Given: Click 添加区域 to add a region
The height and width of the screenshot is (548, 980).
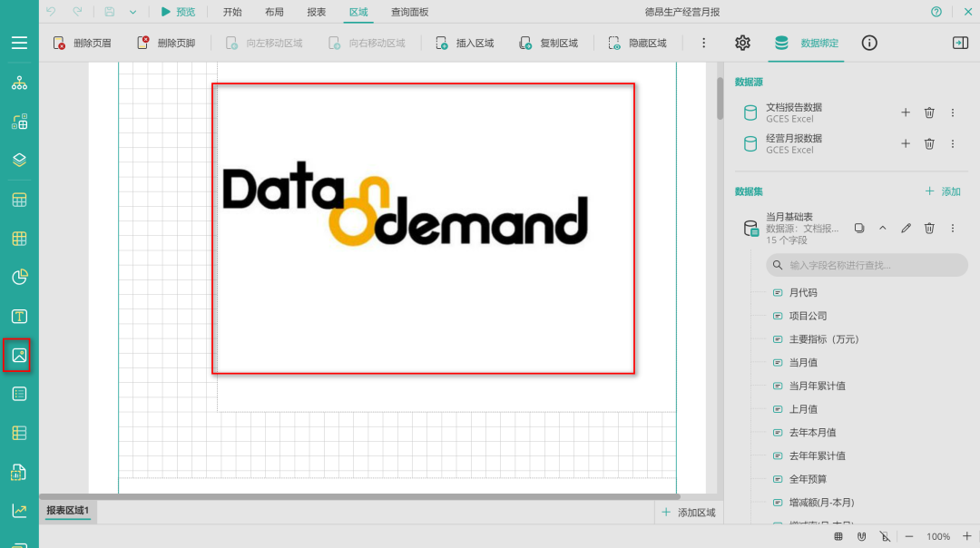Looking at the screenshot, I should (x=689, y=513).
